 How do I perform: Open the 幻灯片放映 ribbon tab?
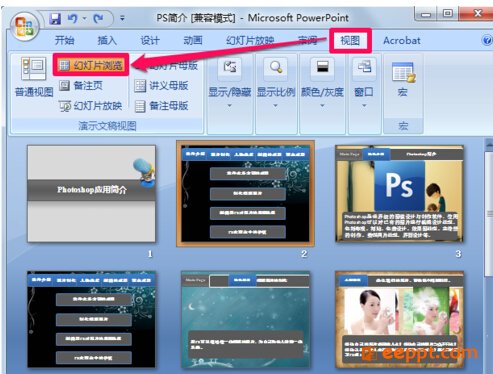(x=250, y=41)
